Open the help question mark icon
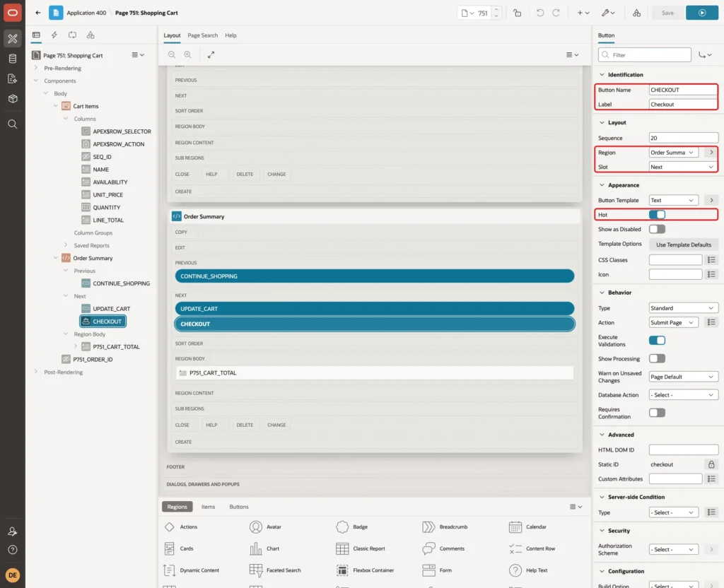The width and height of the screenshot is (724, 588). coord(13,549)
